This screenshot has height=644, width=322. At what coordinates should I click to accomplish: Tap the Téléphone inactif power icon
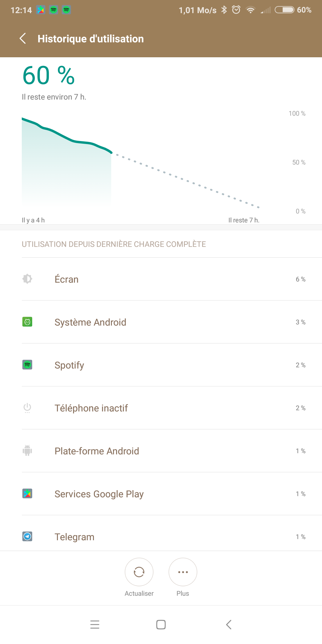pos(27,408)
